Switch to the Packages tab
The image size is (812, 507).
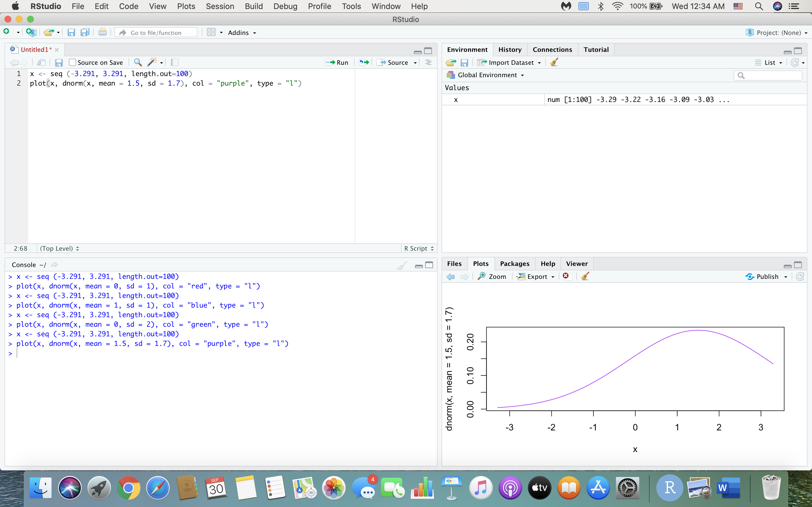[514, 264]
